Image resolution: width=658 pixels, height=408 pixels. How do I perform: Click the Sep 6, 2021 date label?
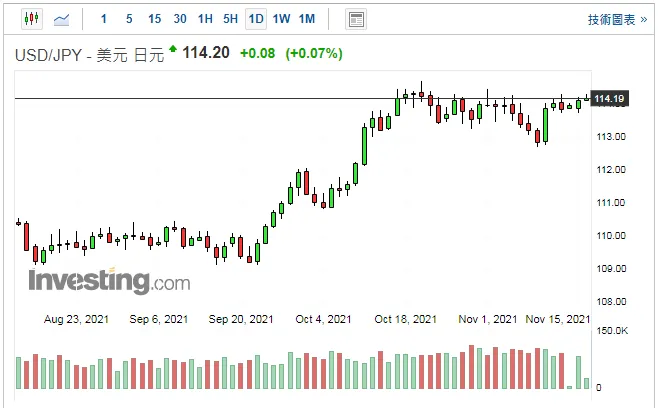[x=159, y=319]
